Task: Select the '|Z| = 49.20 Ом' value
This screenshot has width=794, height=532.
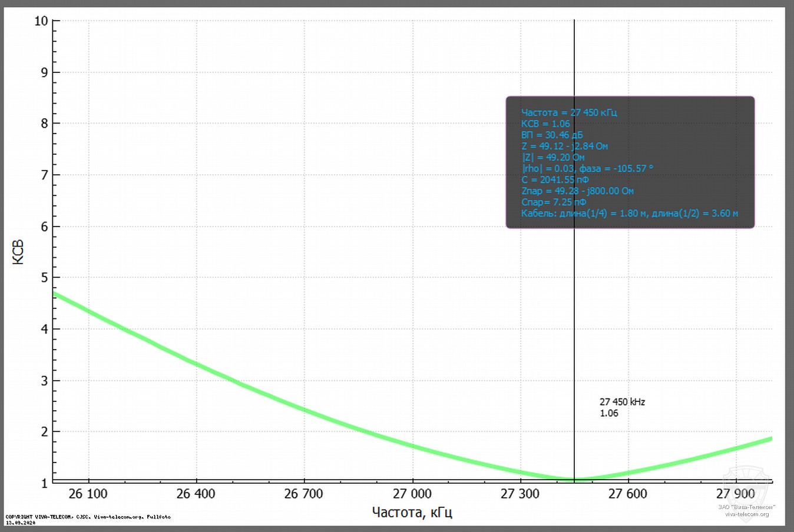Action: (553, 157)
